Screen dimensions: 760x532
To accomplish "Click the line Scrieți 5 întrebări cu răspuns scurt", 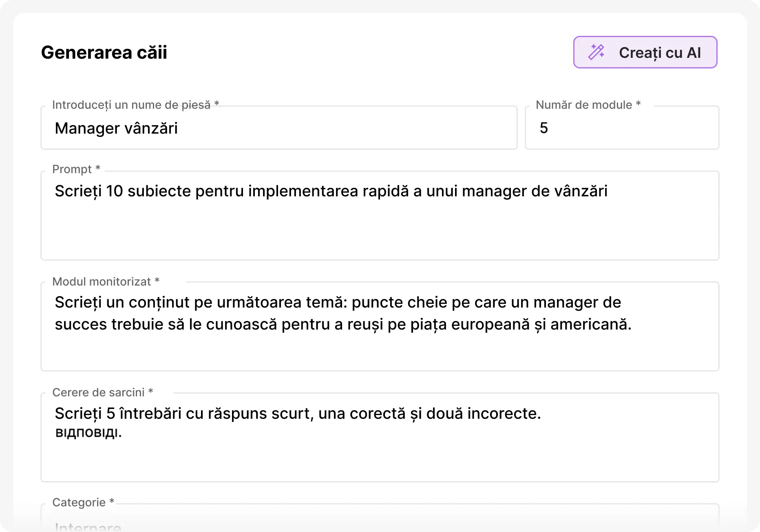I will click(297, 413).
